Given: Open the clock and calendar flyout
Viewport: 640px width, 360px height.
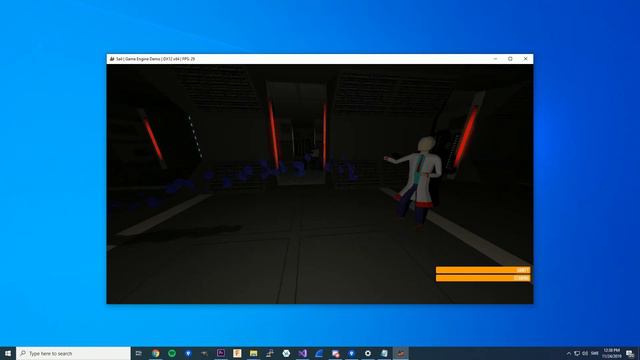Looking at the screenshot, I should (x=611, y=353).
